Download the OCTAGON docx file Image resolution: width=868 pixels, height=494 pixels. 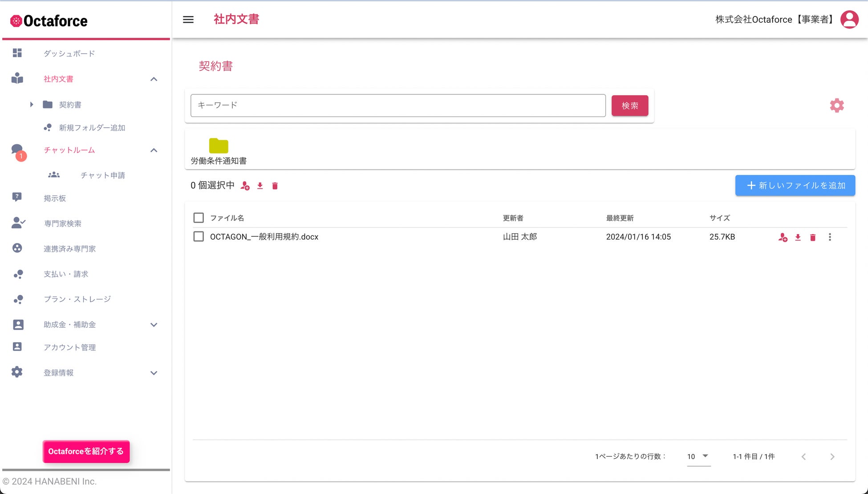pos(798,237)
